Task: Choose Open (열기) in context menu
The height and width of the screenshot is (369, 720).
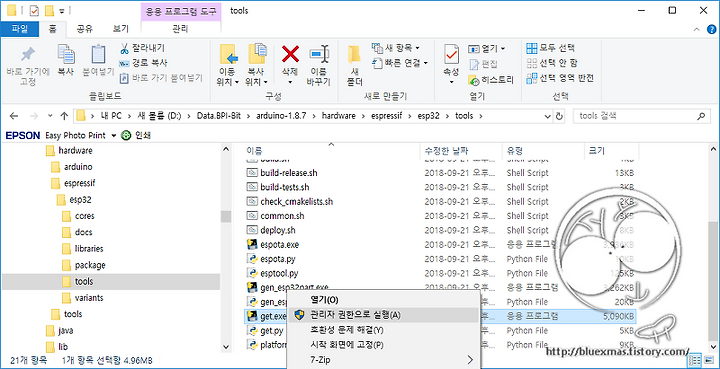Action: click(383, 300)
